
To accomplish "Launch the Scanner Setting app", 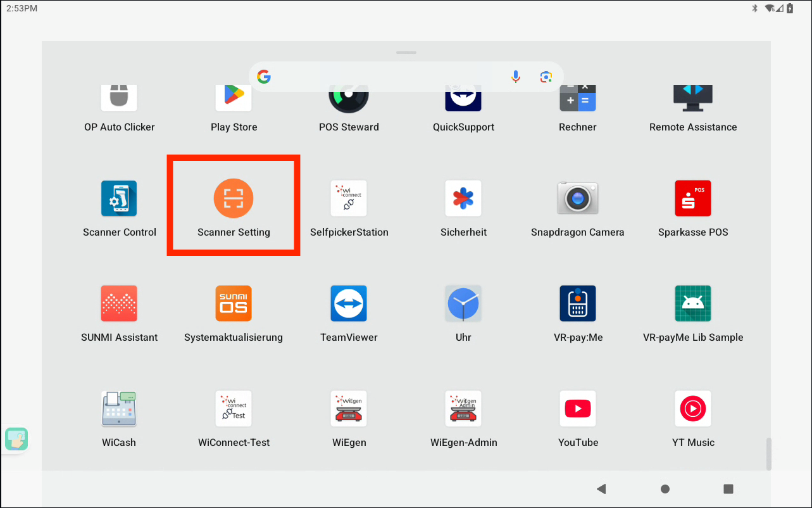I will pyautogui.click(x=234, y=198).
